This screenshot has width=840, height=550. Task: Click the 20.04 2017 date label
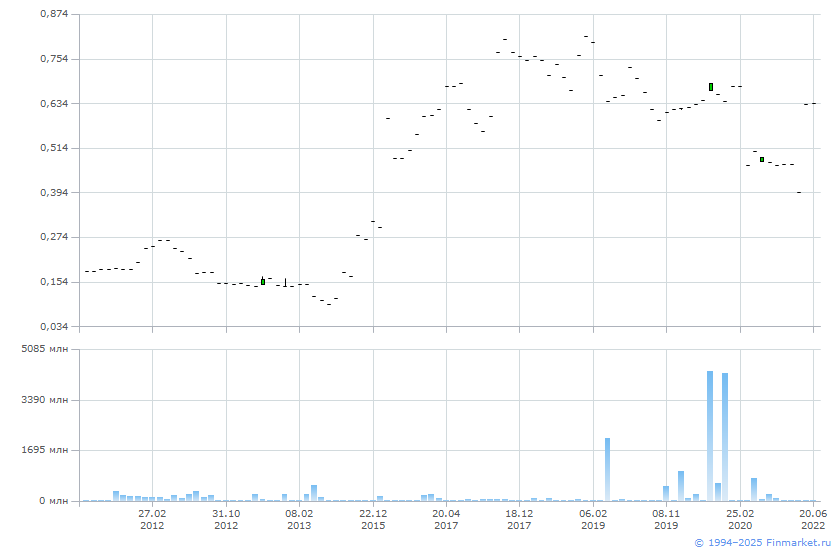click(446, 519)
